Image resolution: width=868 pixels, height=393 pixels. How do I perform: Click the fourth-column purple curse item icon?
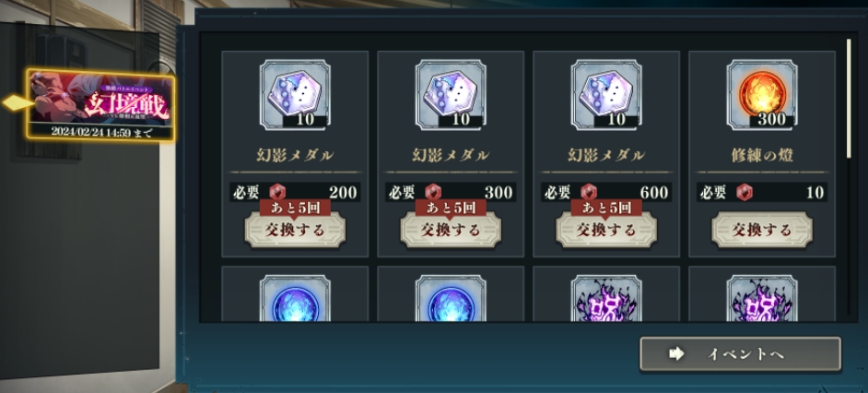pos(762,298)
